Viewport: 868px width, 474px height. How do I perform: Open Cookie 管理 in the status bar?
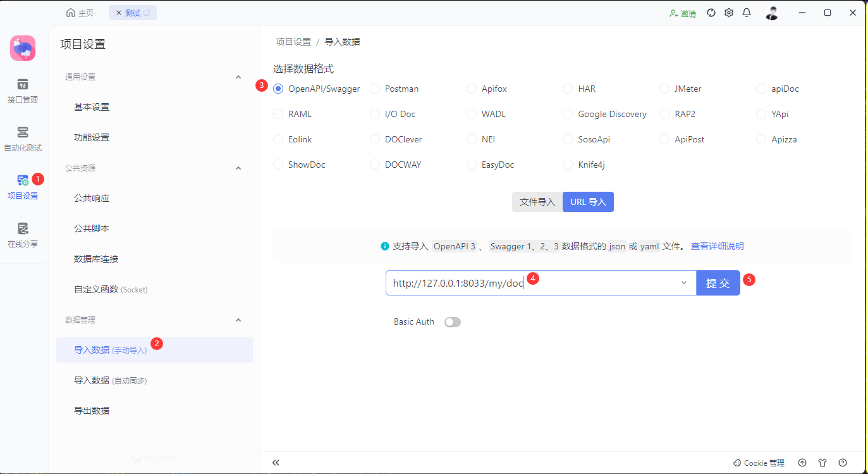758,463
